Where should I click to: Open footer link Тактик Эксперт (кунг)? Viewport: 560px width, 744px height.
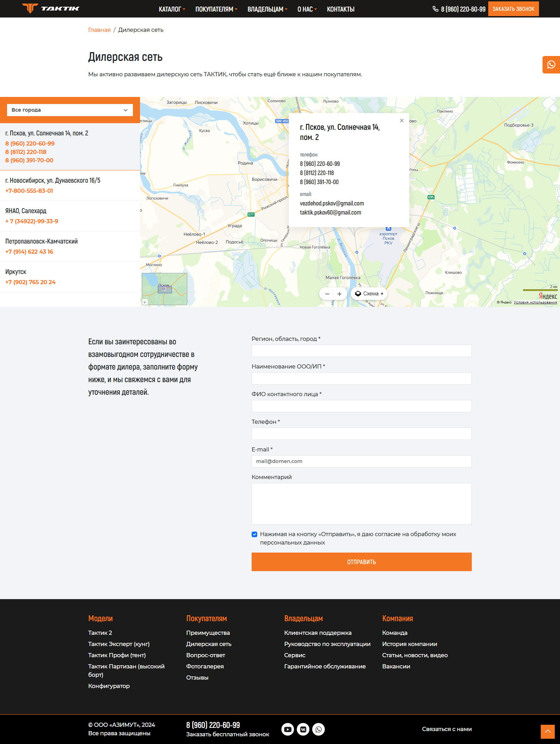coord(119,644)
